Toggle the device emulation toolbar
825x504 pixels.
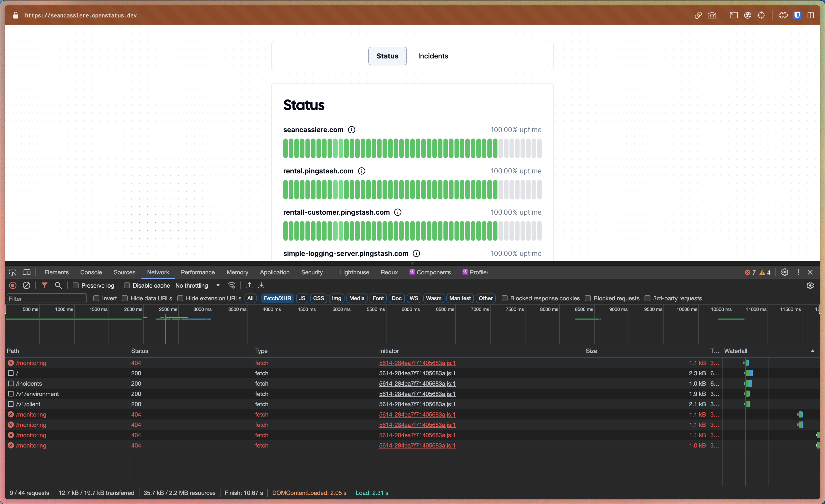pyautogui.click(x=27, y=272)
